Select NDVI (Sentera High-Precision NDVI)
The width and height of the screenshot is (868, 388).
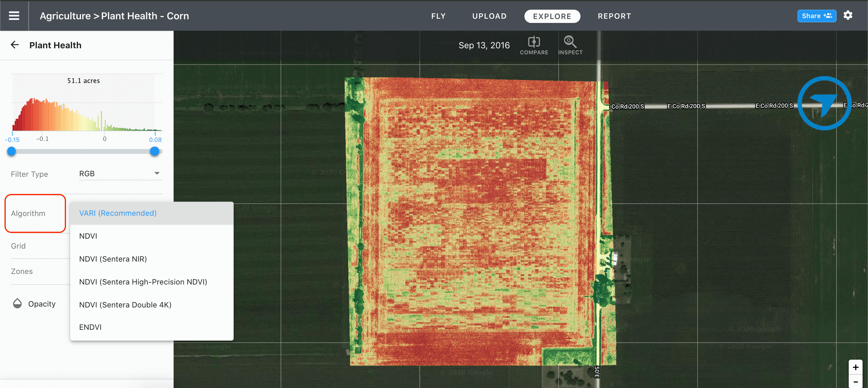tap(152, 282)
